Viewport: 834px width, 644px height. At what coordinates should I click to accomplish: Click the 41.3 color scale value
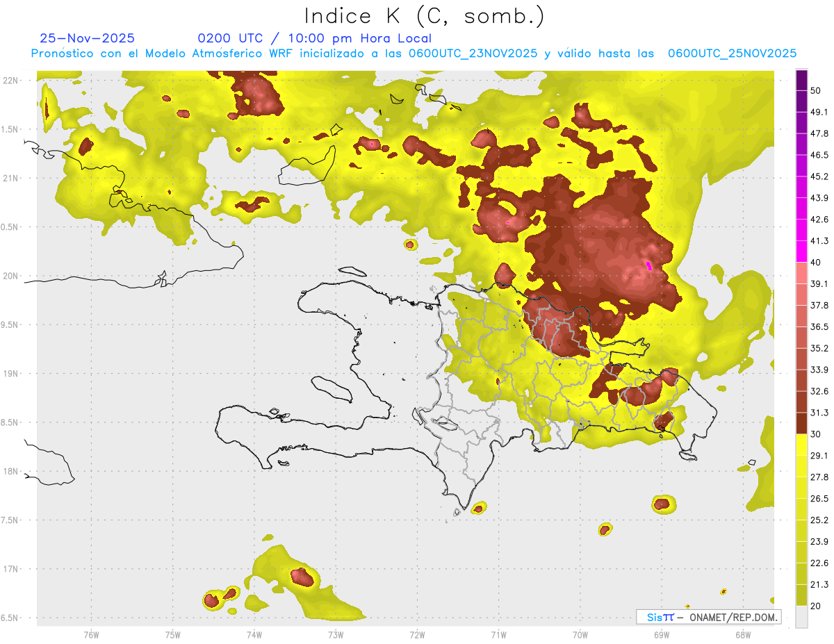pos(819,241)
